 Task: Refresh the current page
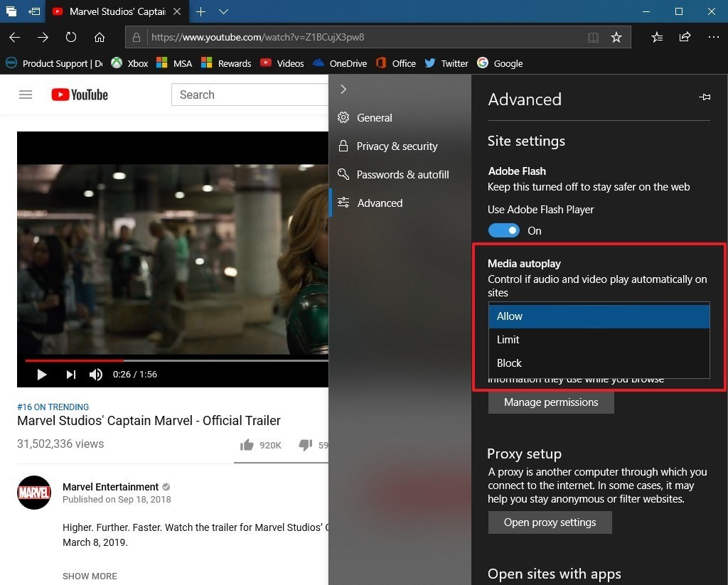click(71, 37)
